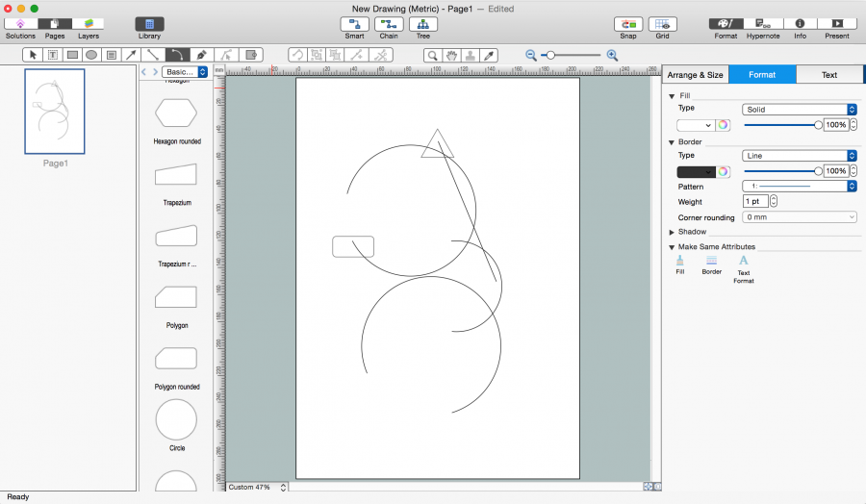
Task: Switch to the Text tab
Action: click(828, 75)
